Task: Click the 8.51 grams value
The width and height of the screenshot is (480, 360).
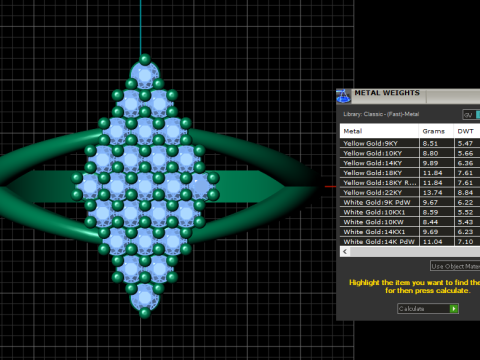Action: click(x=430, y=143)
